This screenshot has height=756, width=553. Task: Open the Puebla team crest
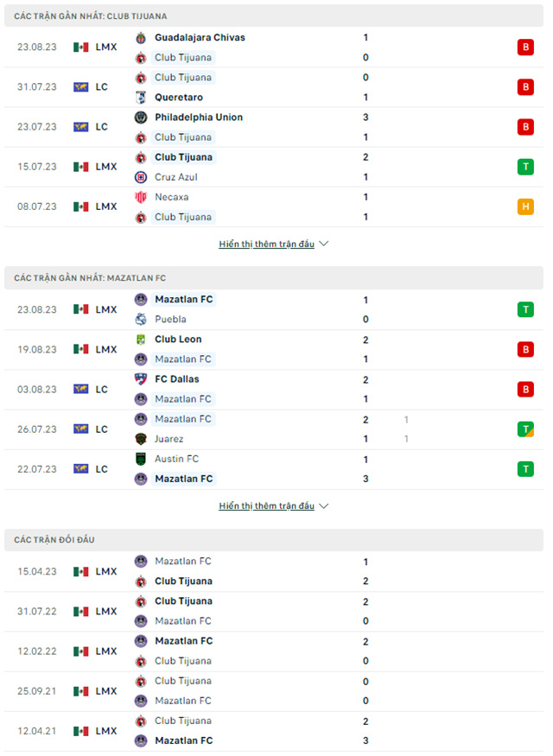[x=141, y=320]
